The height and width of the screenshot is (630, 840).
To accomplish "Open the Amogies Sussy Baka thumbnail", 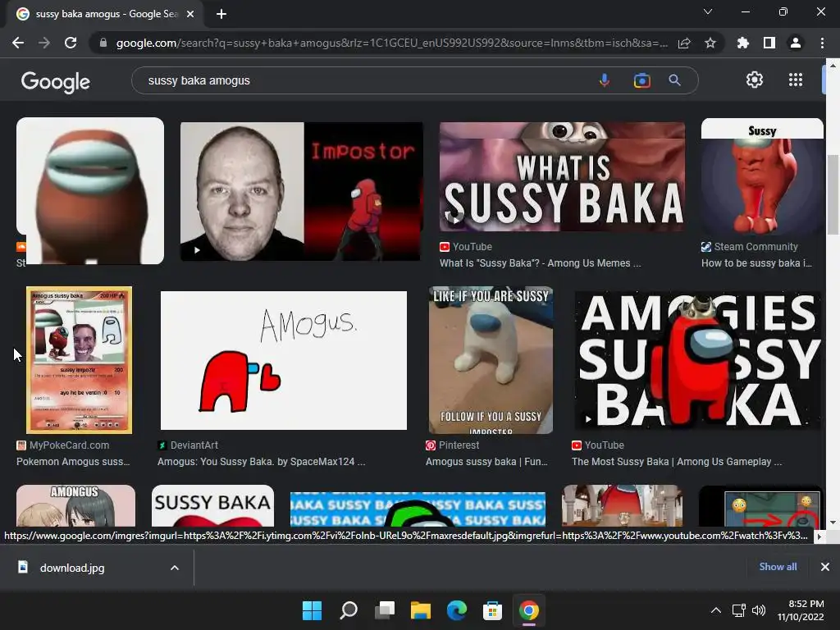I will [x=697, y=360].
